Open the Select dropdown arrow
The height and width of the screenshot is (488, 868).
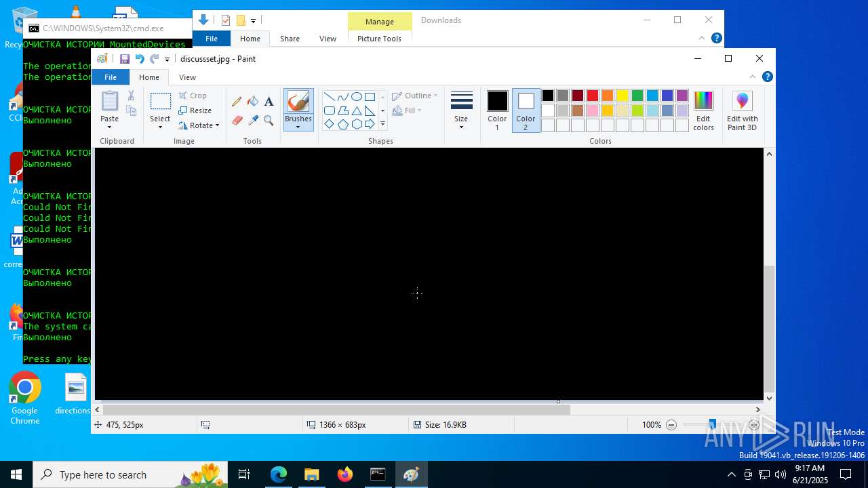160,127
